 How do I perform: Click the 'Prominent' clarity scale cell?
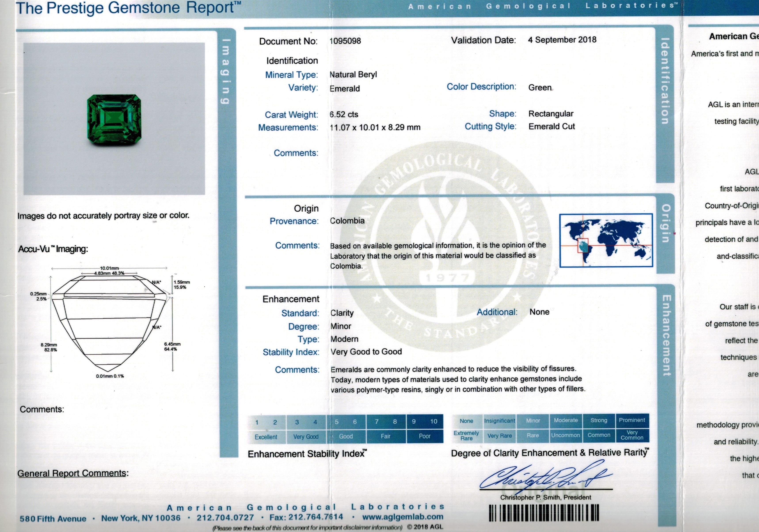632,420
